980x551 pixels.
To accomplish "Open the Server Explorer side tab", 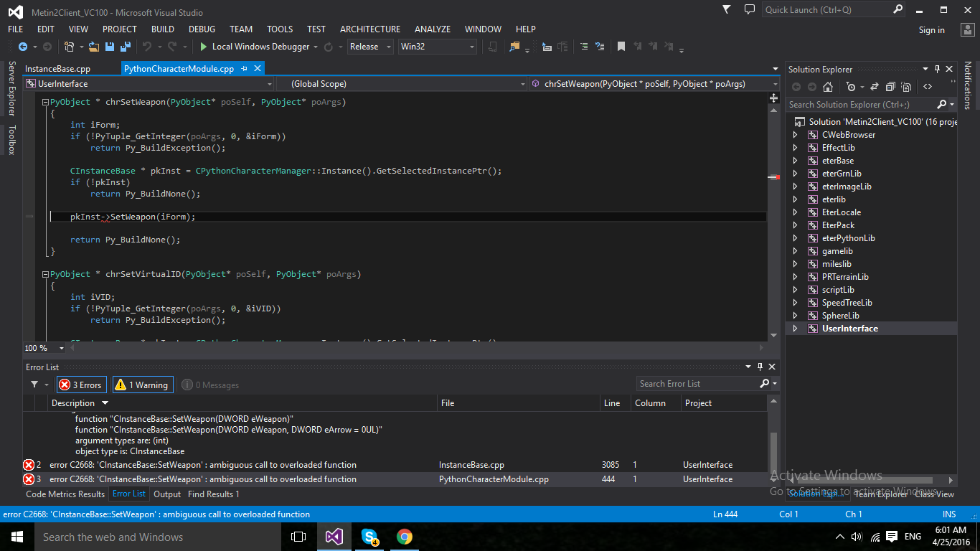I will pyautogui.click(x=11, y=89).
